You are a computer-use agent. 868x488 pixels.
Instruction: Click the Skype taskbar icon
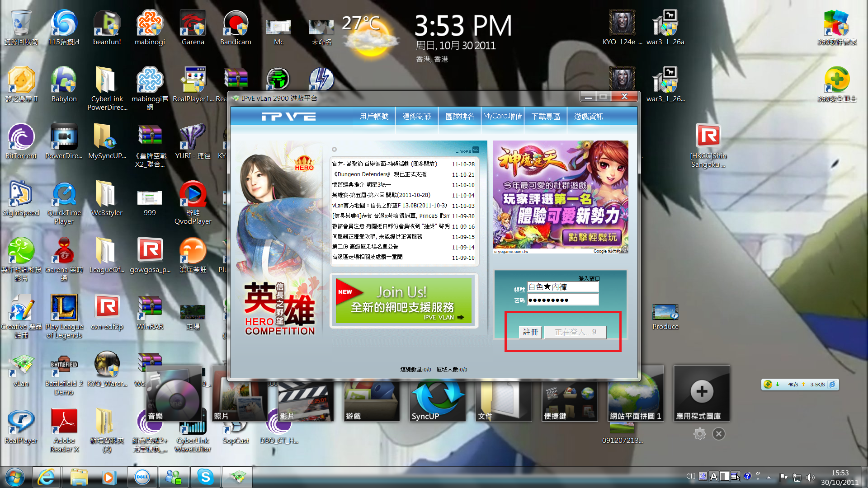click(x=205, y=477)
